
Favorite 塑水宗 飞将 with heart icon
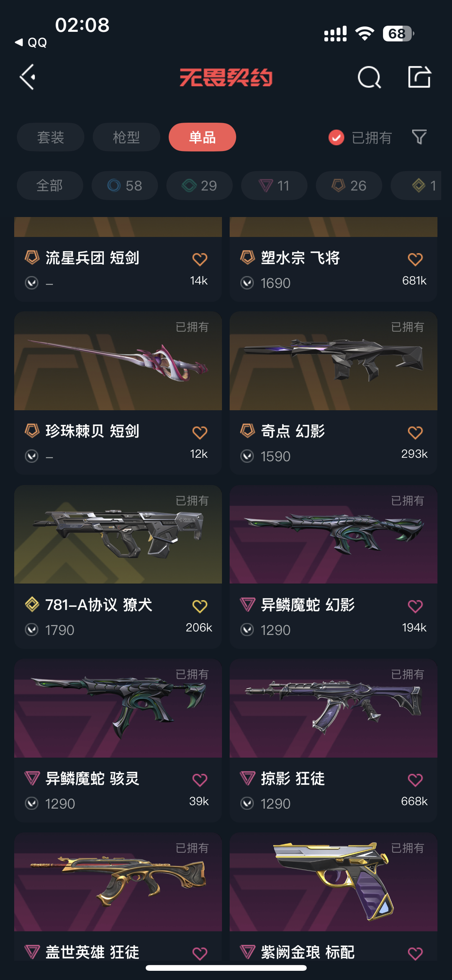coord(415,259)
